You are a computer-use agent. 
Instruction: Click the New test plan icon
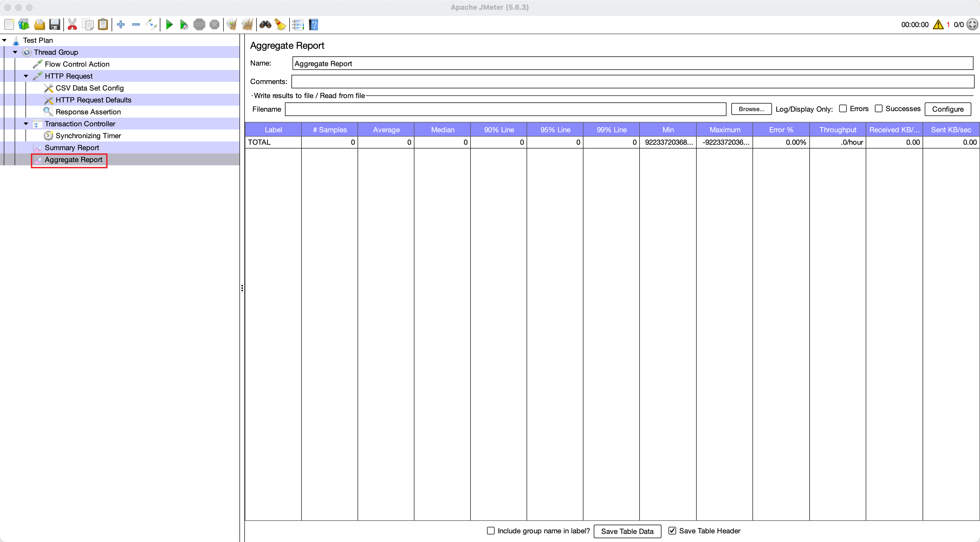[x=9, y=25]
